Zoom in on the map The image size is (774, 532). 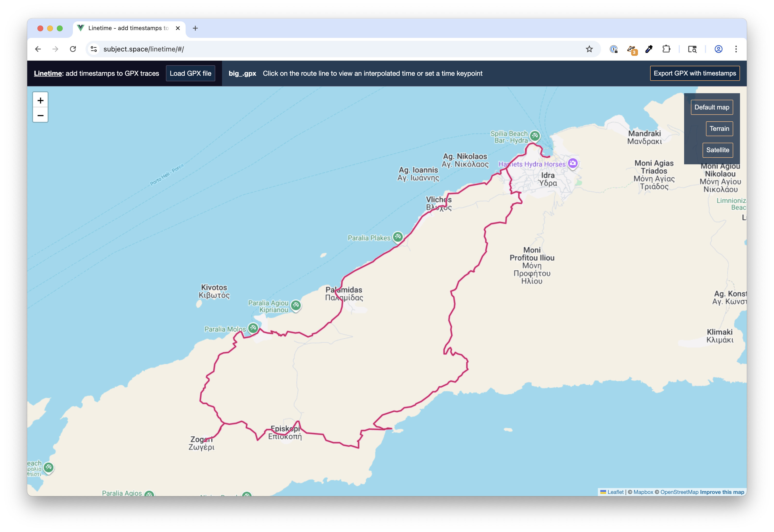pos(40,100)
